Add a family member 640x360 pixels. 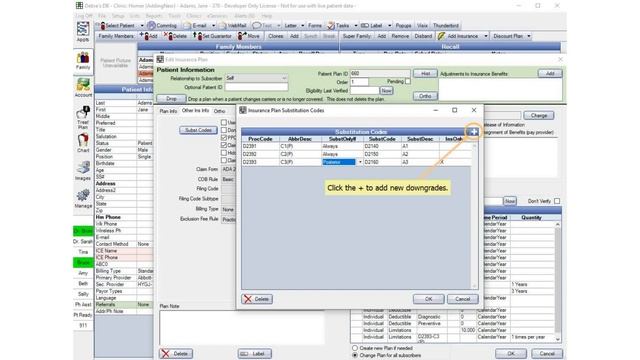(x=149, y=36)
